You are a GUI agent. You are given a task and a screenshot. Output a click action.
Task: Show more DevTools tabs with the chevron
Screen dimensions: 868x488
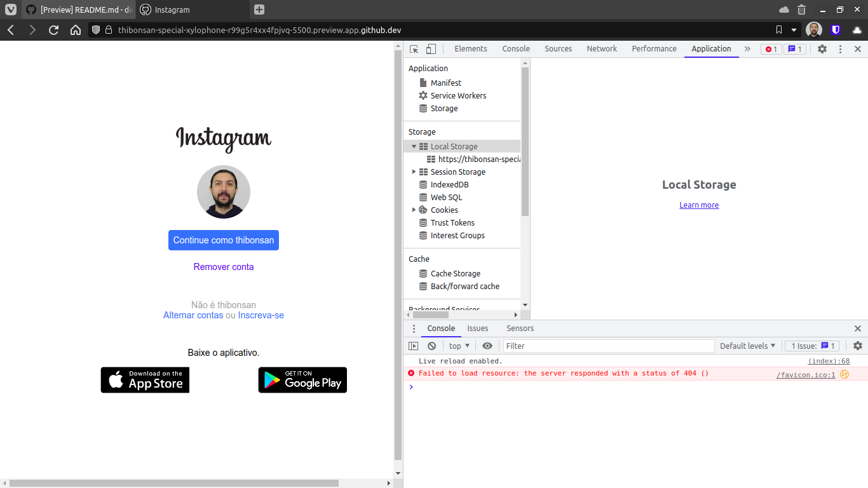747,49
